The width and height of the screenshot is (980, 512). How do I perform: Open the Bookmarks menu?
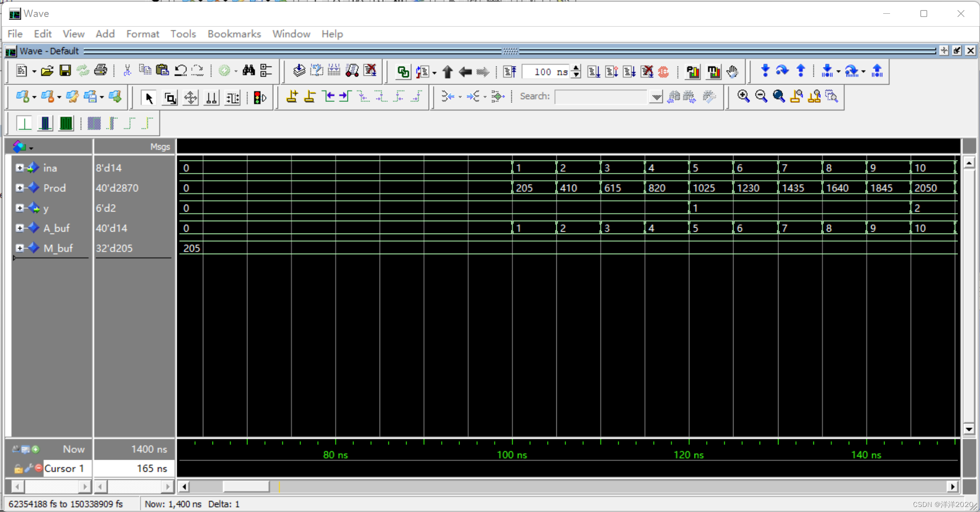[x=234, y=34]
